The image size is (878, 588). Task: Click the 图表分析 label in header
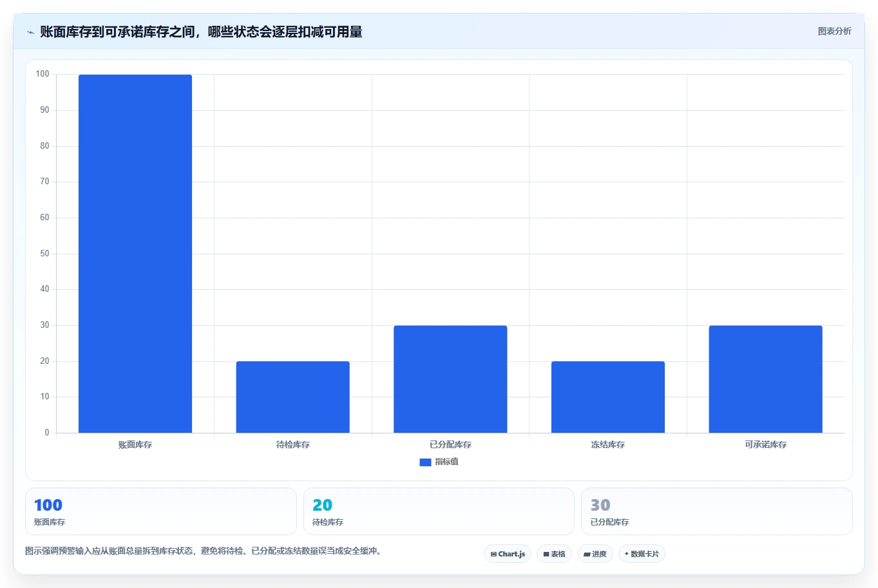834,31
